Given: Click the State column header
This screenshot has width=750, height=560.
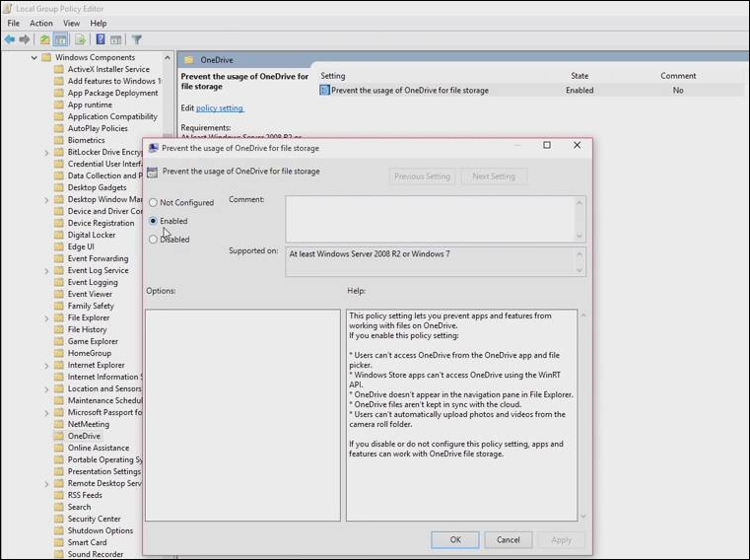Looking at the screenshot, I should point(580,76).
